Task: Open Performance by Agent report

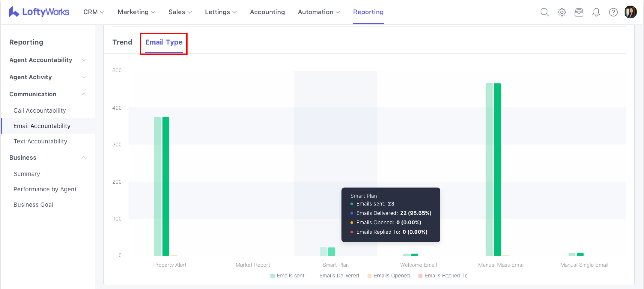Action: [x=45, y=189]
